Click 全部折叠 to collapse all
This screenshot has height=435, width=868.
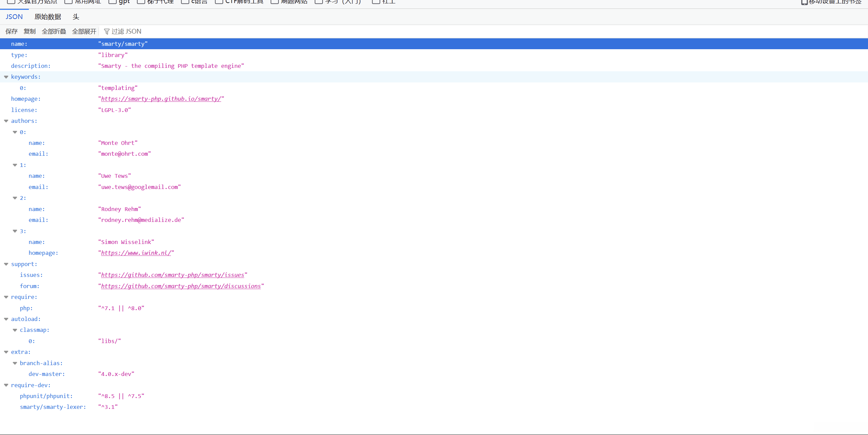click(x=54, y=32)
